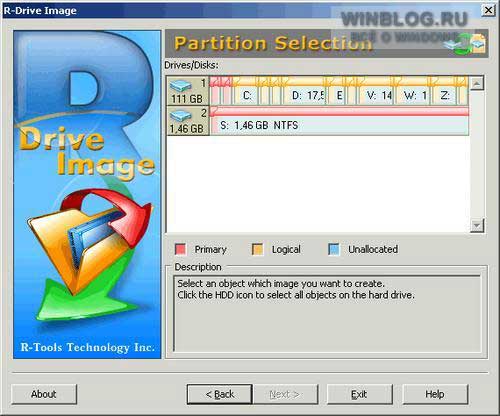This screenshot has width=500, height=416.
Task: Close the R-Drive Image window
Action: coord(488,10)
